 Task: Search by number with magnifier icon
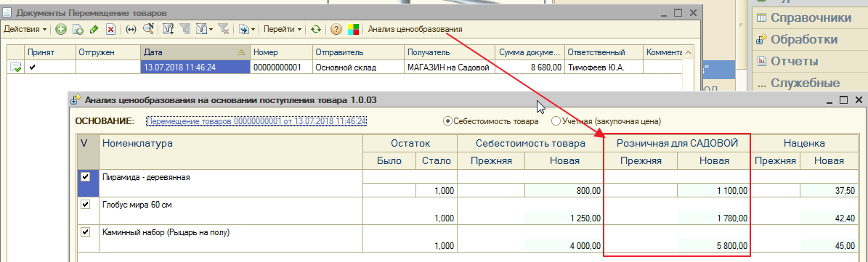[147, 29]
